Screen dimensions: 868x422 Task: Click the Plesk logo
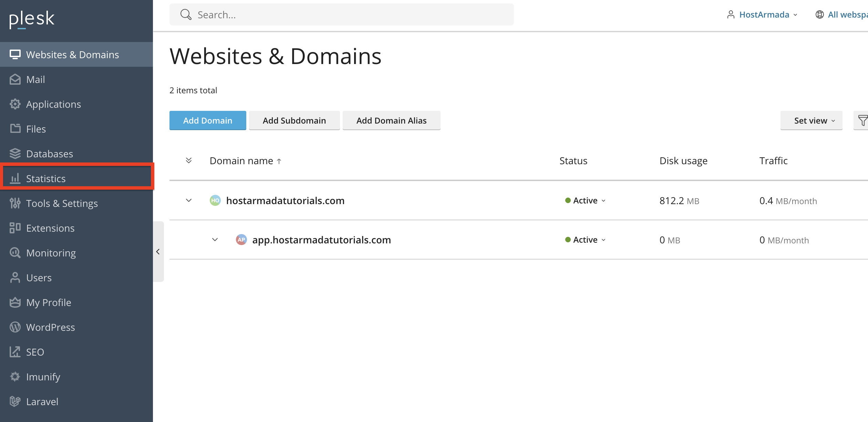[32, 19]
